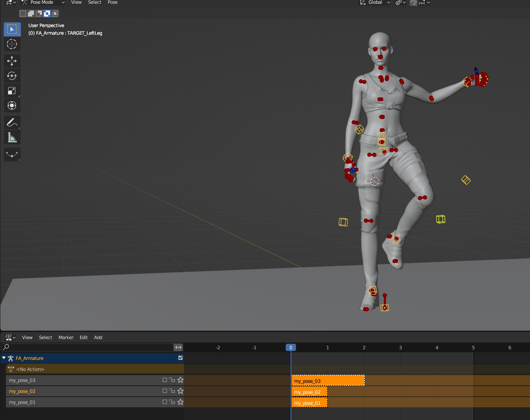Uncheck the FA_Armature checkbox

(x=180, y=358)
